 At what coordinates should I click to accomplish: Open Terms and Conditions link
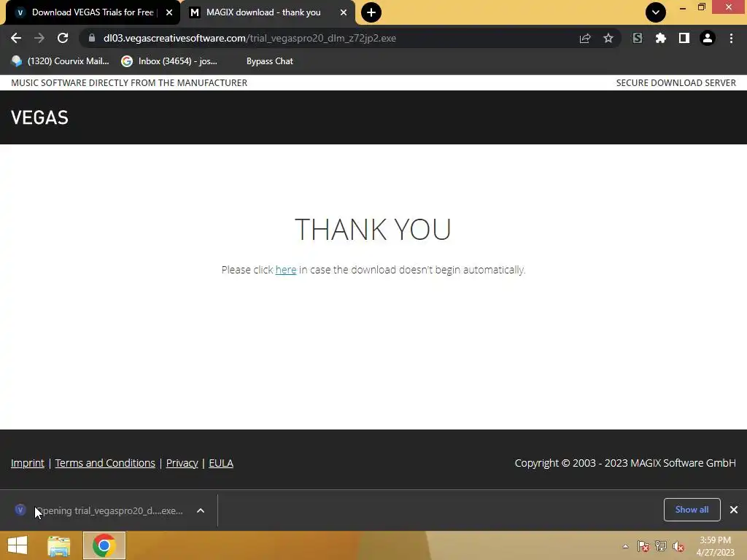tap(105, 463)
